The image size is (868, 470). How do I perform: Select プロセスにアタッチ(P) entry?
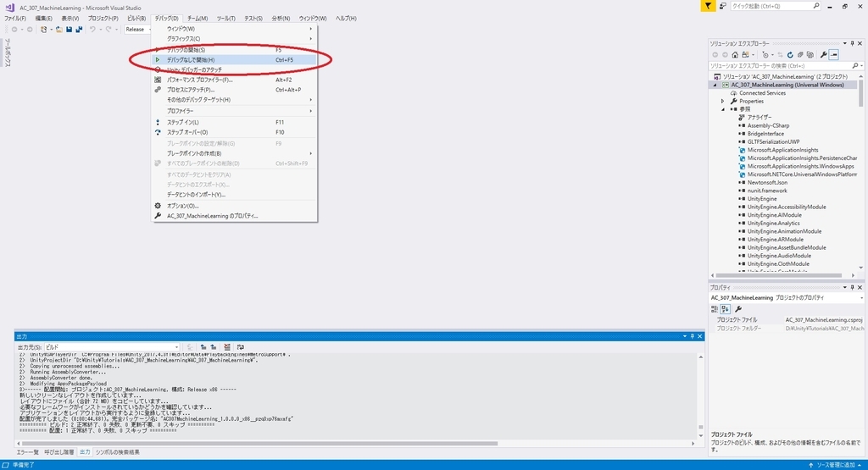coord(235,90)
